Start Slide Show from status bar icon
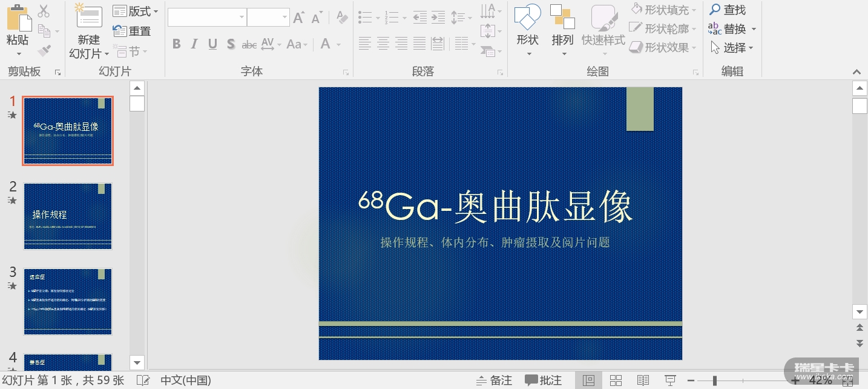Viewport: 868px width, 389px height. click(670, 381)
